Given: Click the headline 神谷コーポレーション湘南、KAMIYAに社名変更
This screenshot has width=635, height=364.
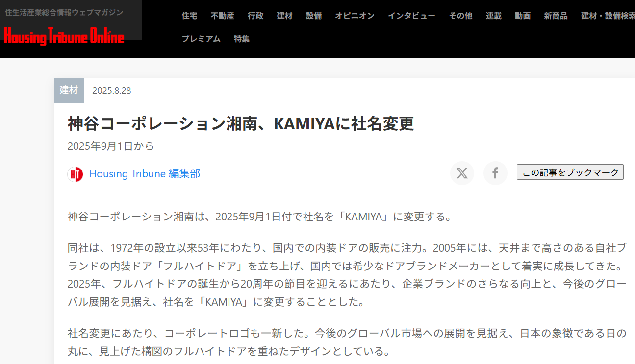Looking at the screenshot, I should pos(241,124).
